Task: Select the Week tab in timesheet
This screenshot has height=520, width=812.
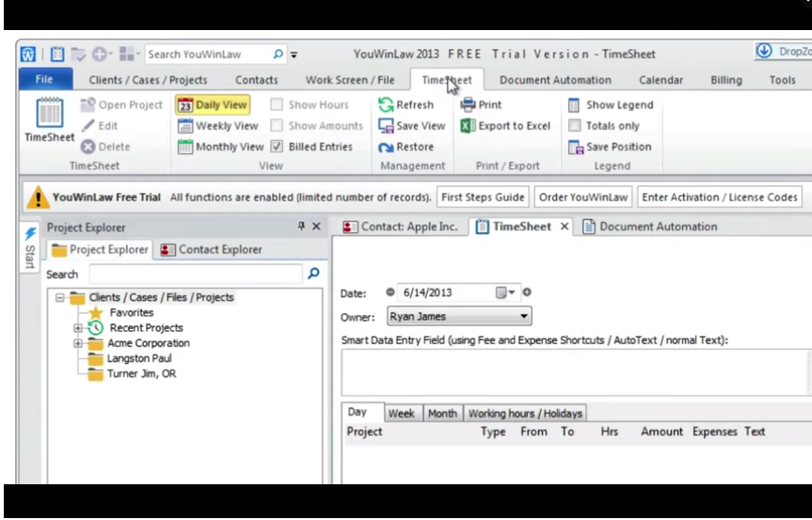Action: [402, 414]
